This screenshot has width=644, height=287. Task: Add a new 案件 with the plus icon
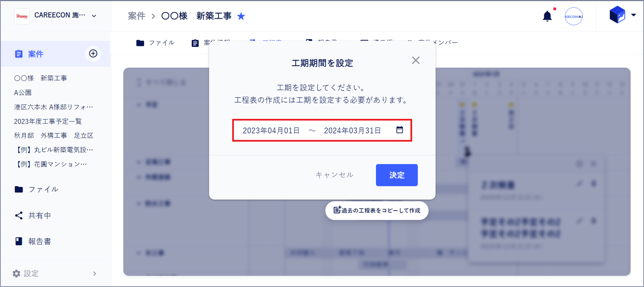click(x=93, y=53)
